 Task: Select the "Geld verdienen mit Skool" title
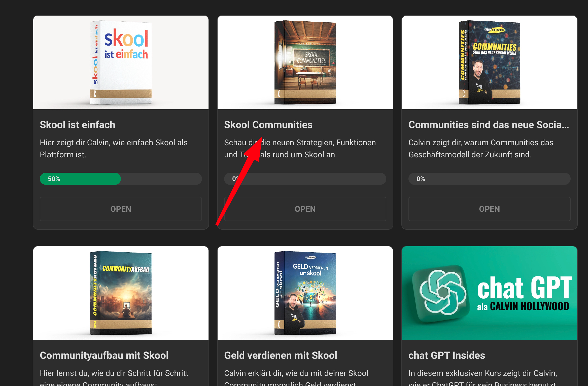[281, 355]
